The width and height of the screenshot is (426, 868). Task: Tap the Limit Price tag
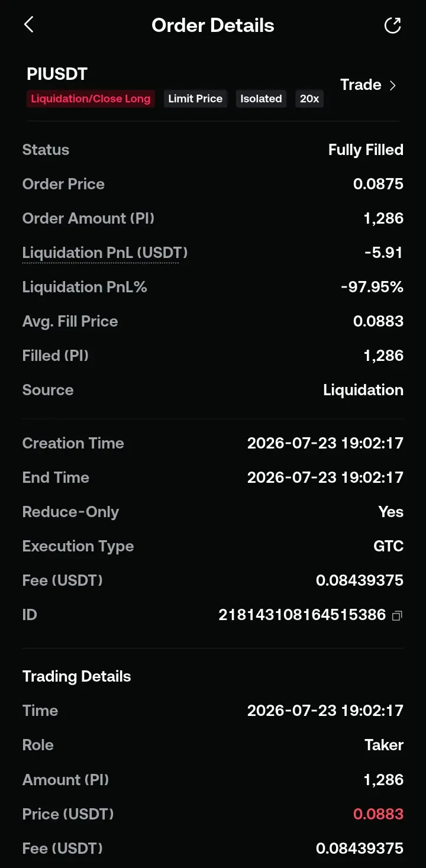(x=195, y=99)
